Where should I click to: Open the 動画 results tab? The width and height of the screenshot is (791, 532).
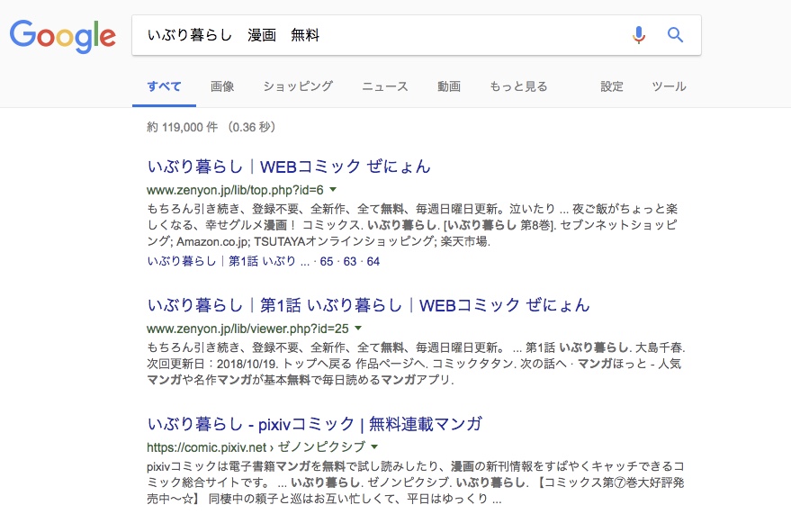449,86
